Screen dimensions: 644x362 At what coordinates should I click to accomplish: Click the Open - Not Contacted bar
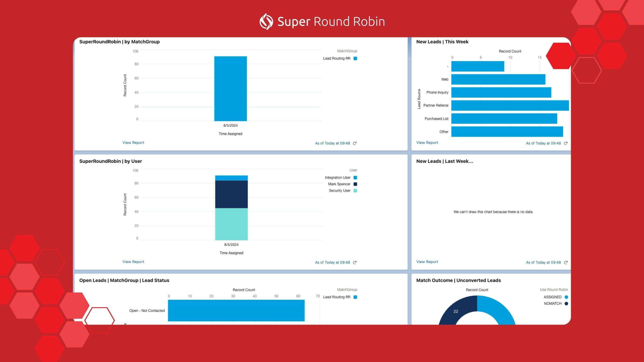pos(236,310)
